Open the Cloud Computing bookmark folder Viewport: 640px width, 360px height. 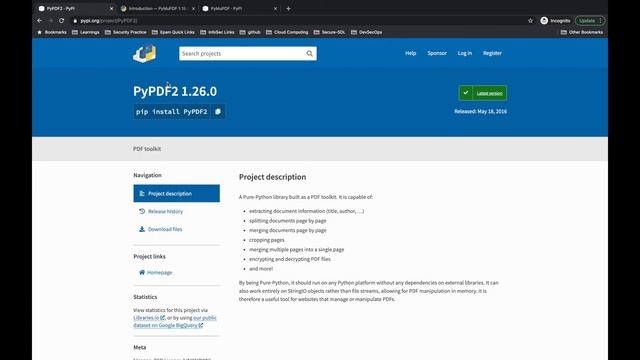tap(287, 32)
